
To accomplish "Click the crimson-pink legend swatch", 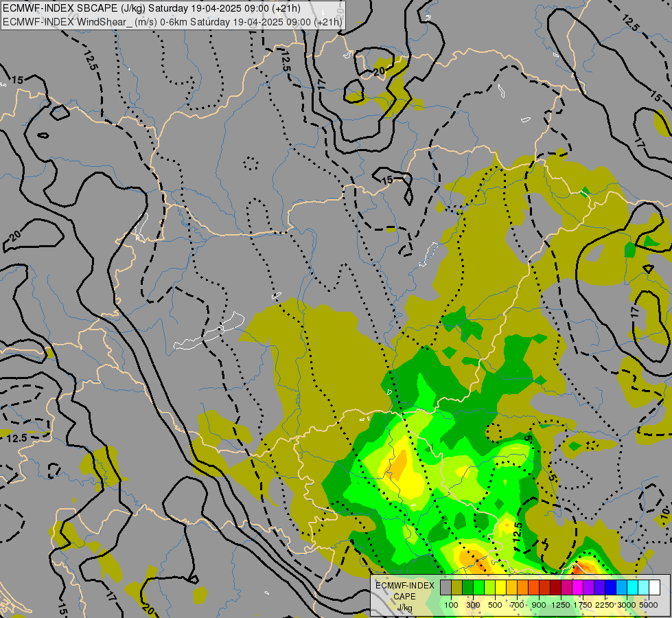I will point(566,587).
